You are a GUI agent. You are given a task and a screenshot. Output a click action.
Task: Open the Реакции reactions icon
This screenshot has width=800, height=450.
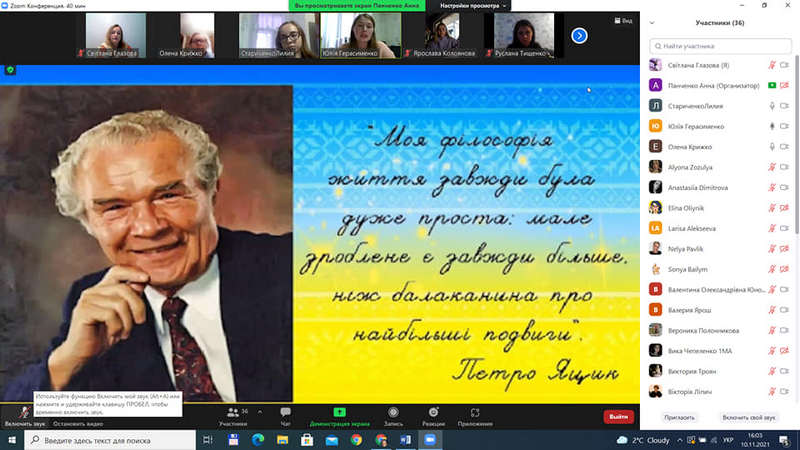(x=433, y=412)
